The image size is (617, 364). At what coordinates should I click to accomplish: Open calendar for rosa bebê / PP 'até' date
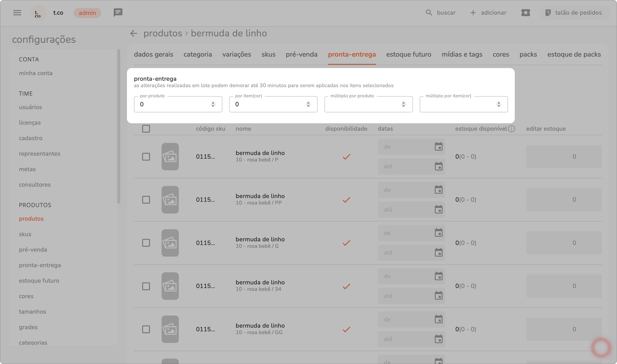point(438,210)
